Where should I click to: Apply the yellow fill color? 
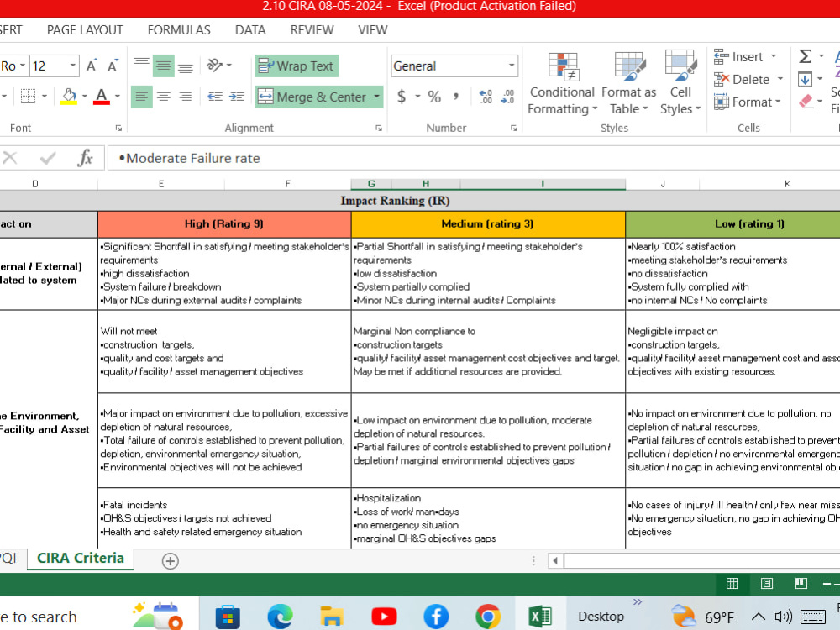(x=69, y=97)
